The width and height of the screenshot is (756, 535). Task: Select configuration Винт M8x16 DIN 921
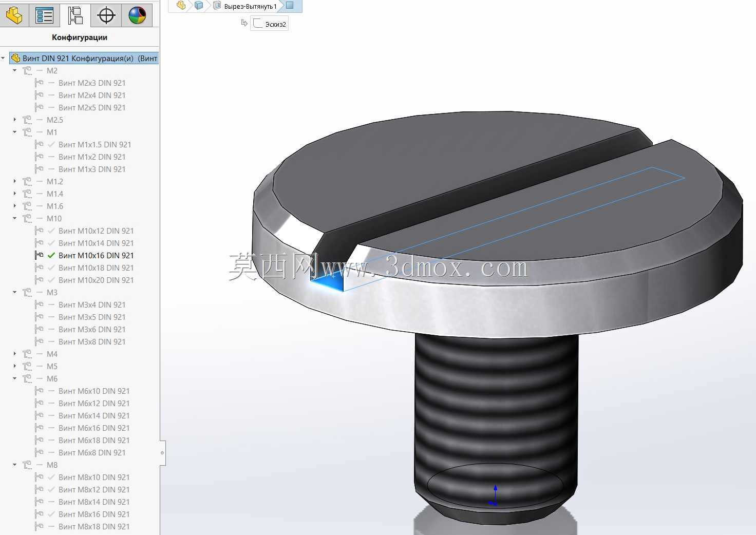click(94, 514)
